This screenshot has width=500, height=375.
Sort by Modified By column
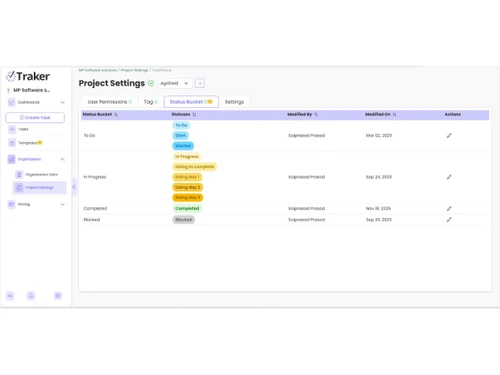point(316,115)
